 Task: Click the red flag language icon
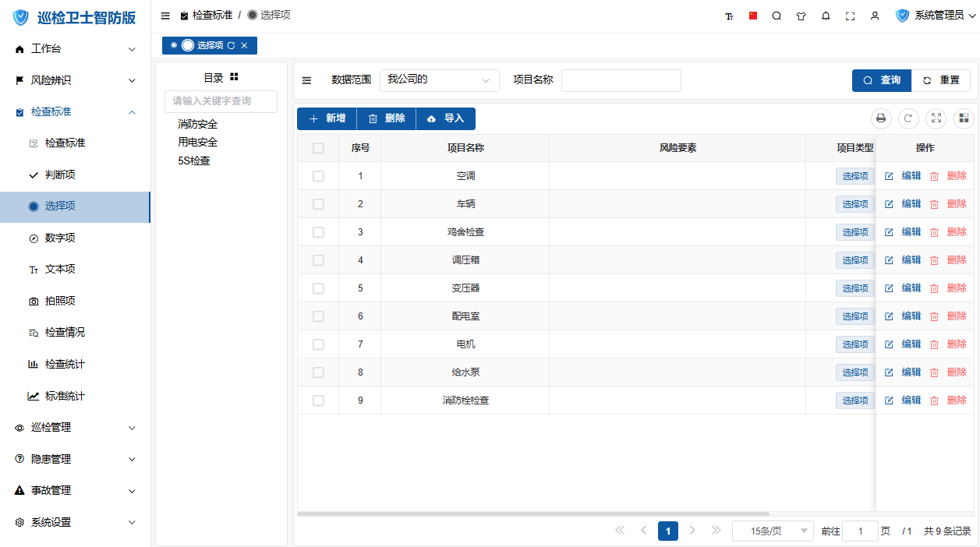753,16
